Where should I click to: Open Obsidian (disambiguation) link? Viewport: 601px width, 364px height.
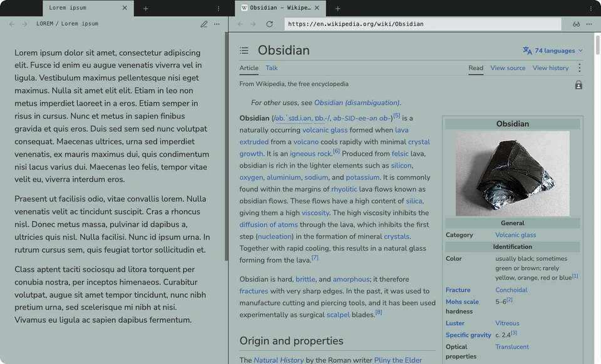[x=356, y=103]
